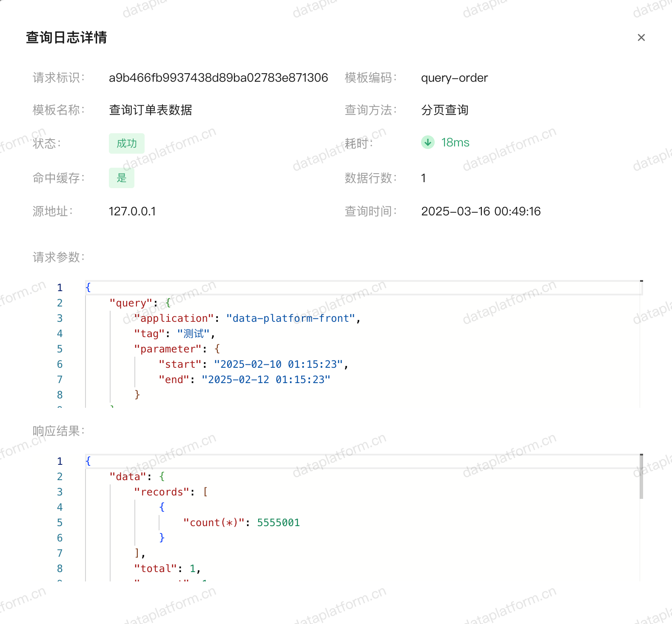
Task: Click the 18ms elapsed time text
Action: (455, 143)
